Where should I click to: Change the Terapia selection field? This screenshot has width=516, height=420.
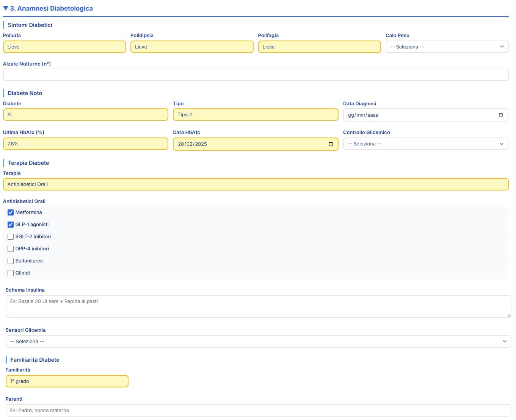[256, 184]
